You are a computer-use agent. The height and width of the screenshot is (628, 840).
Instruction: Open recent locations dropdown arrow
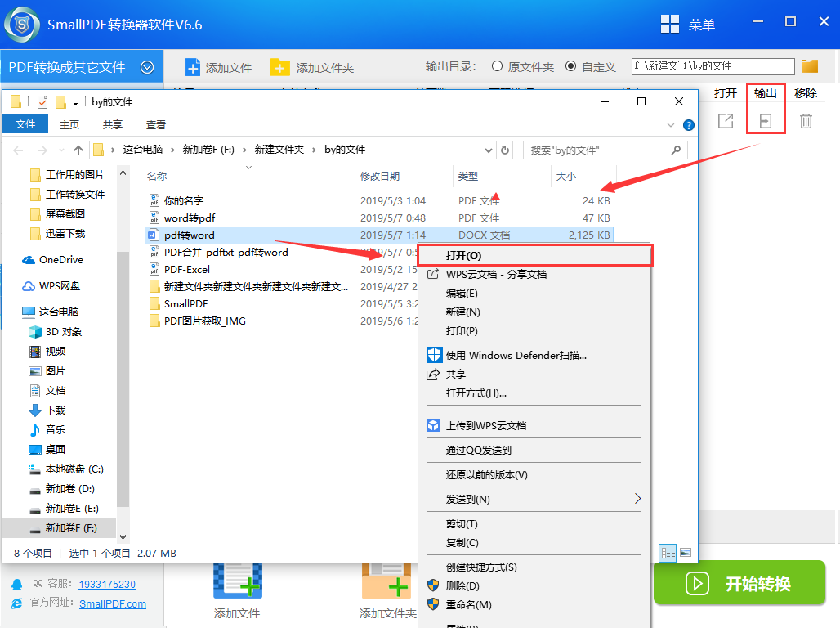tap(61, 150)
